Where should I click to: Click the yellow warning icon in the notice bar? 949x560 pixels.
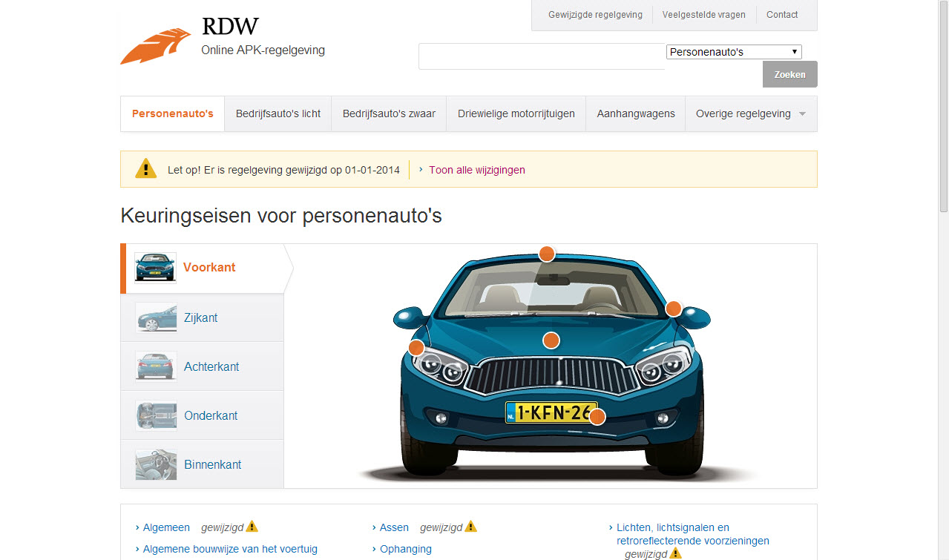click(x=146, y=169)
